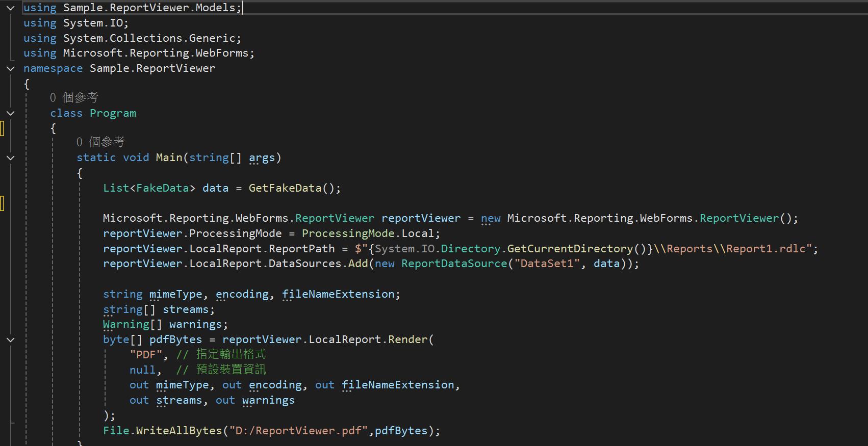
Task: Click fileNameExtension in the string declaration line
Action: point(338,294)
